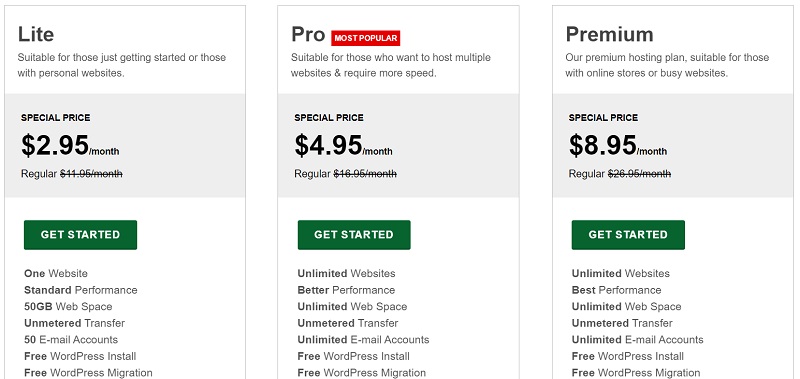The height and width of the screenshot is (379, 800).
Task: Click '50GB Web Space' in Lite features
Action: pyautogui.click(x=68, y=307)
